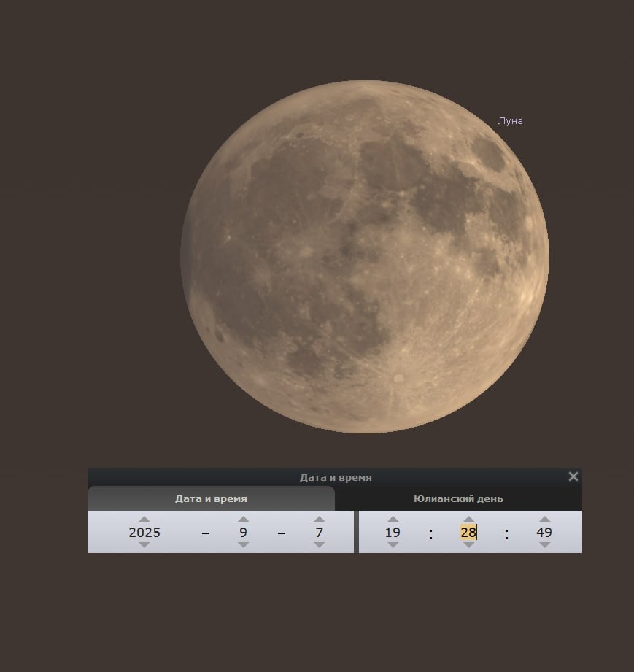Decrease the day value 7
The height and width of the screenshot is (672, 634).
coord(320,545)
